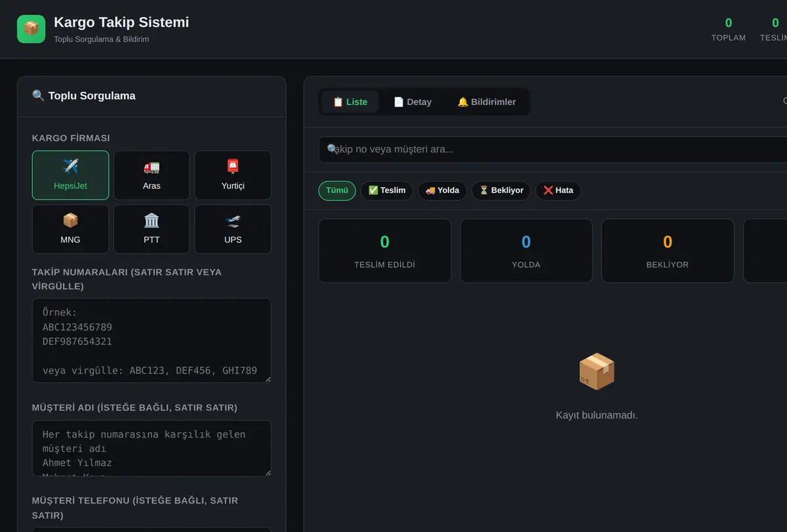Screen dimensions: 787x532
Task: Click the 'Kayıt bulunamadı.' message
Action: point(597,415)
